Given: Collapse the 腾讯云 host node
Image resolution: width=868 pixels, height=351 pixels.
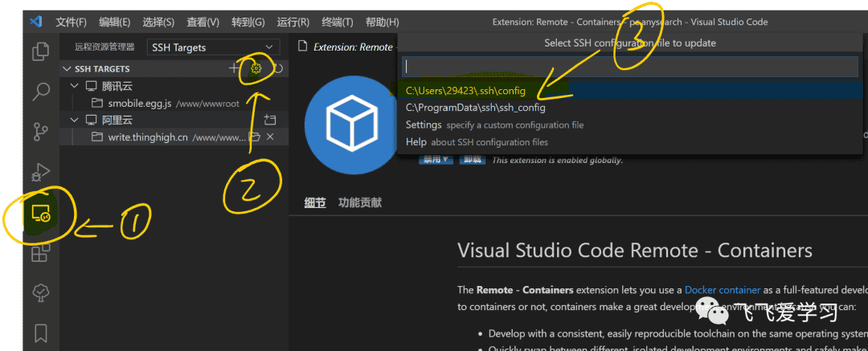Looking at the screenshot, I should [76, 87].
